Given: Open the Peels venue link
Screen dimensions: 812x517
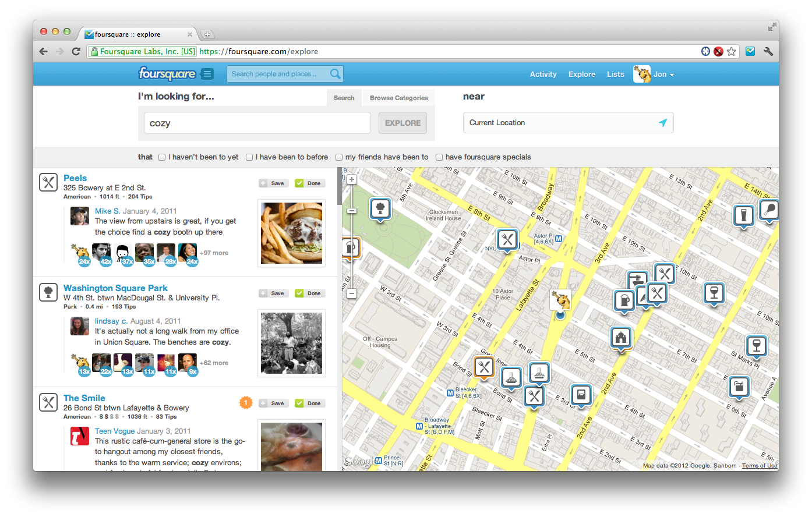Looking at the screenshot, I should [x=75, y=178].
